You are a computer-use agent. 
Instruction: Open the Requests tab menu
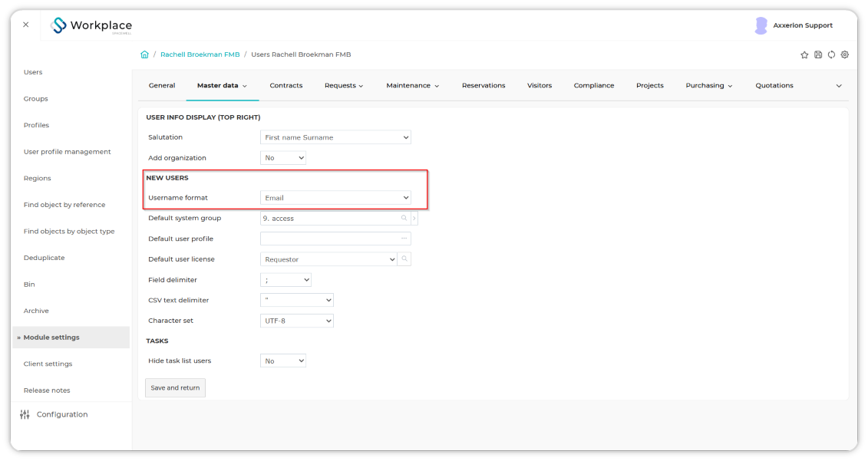tap(344, 85)
